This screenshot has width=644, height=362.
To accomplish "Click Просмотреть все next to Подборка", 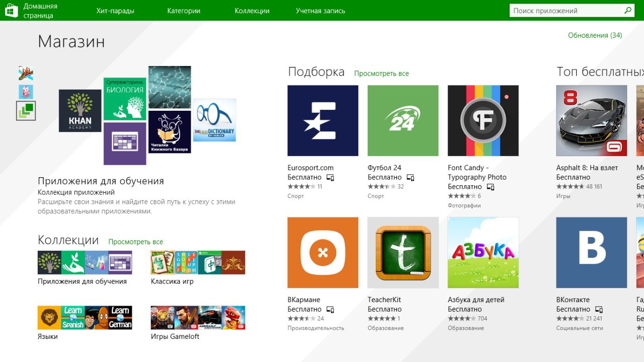I will [381, 74].
